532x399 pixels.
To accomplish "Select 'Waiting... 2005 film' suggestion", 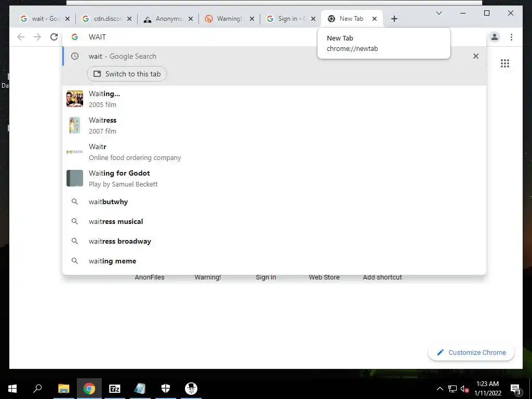I will (274, 99).
